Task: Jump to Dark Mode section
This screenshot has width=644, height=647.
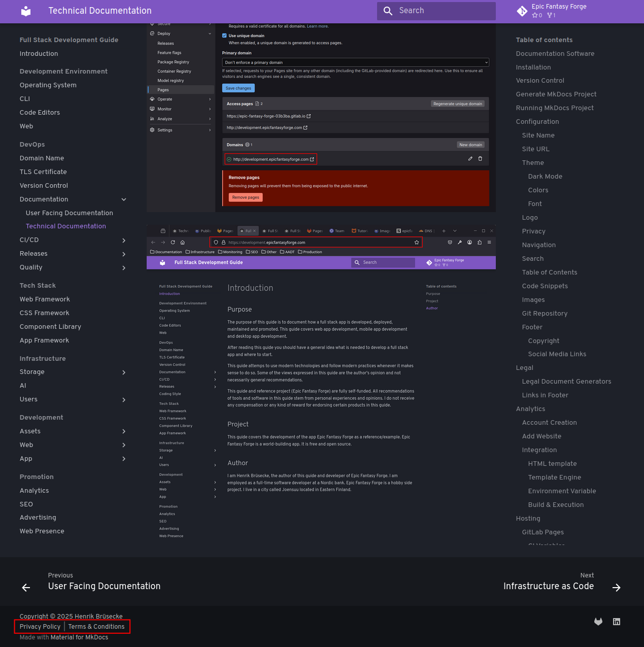Action: pos(545,177)
